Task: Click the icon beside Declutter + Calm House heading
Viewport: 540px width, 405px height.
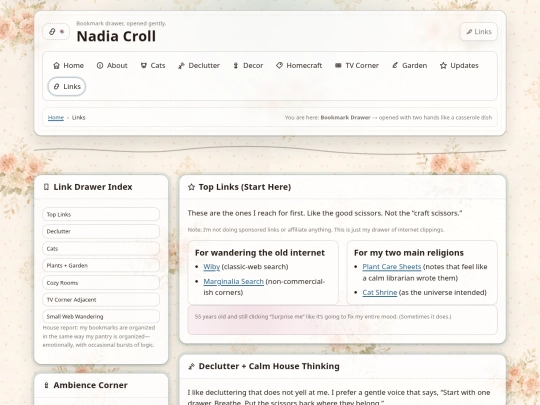Action: (x=191, y=366)
